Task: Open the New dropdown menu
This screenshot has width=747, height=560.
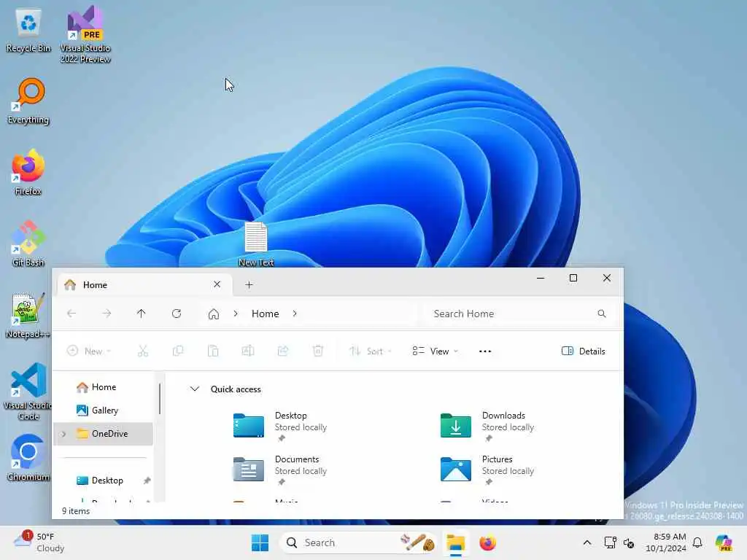Action: click(x=89, y=351)
